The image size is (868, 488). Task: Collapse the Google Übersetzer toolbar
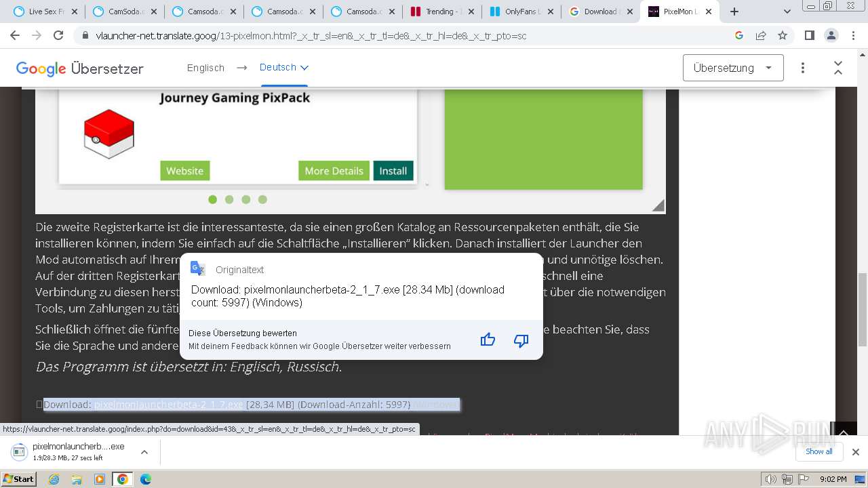(x=838, y=68)
